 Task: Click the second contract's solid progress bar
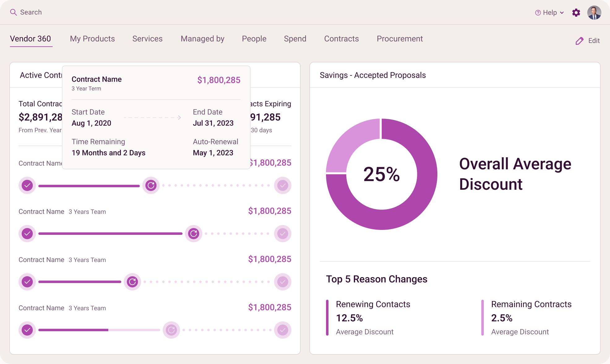(110, 234)
